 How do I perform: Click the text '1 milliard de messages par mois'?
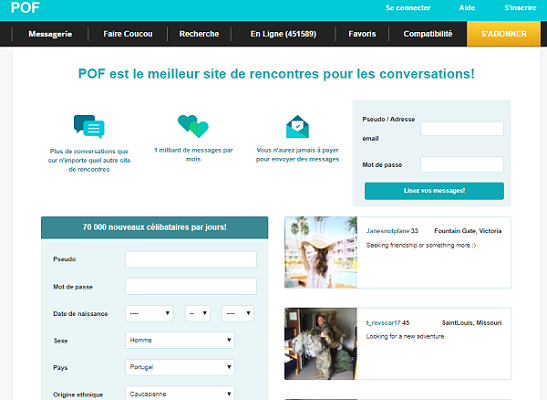pos(193,154)
